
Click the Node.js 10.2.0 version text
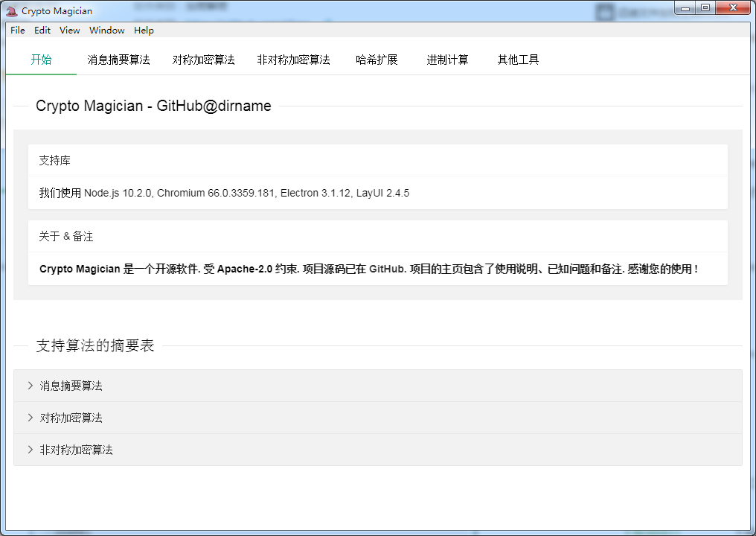coord(118,193)
